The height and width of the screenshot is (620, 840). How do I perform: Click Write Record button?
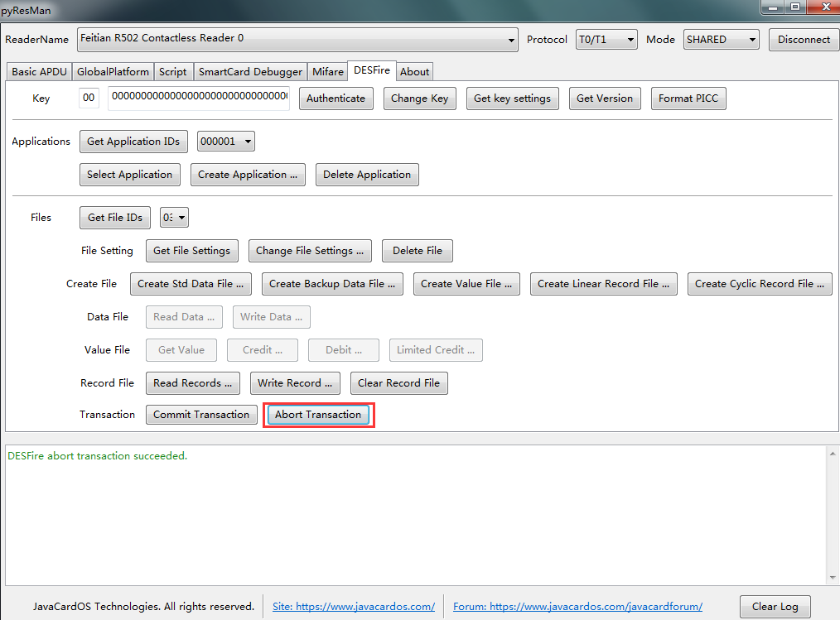[295, 383]
